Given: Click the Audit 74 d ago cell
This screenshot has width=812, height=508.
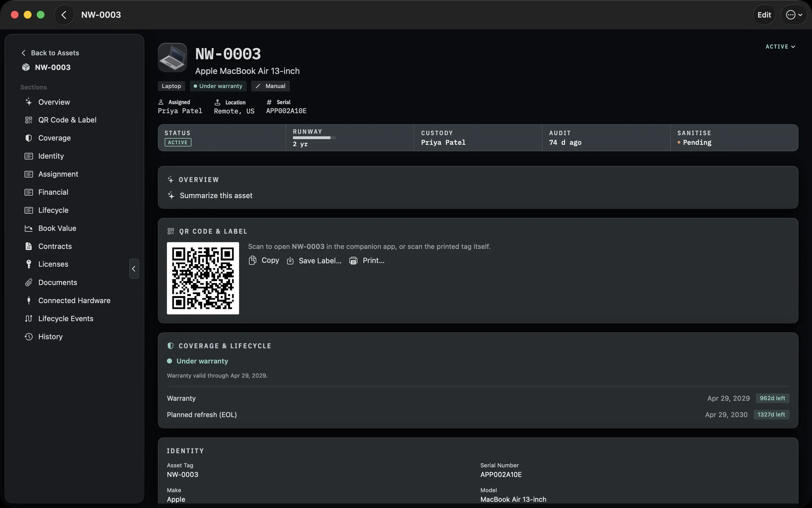Looking at the screenshot, I should tap(606, 138).
